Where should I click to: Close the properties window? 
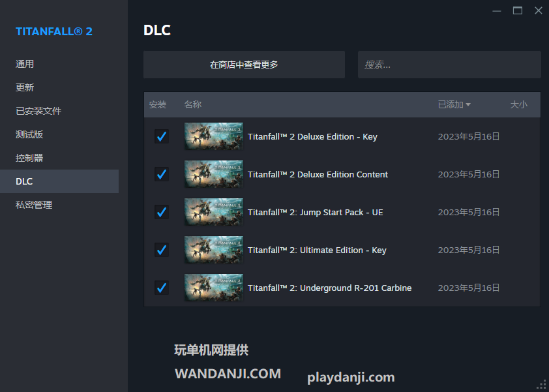coord(539,11)
